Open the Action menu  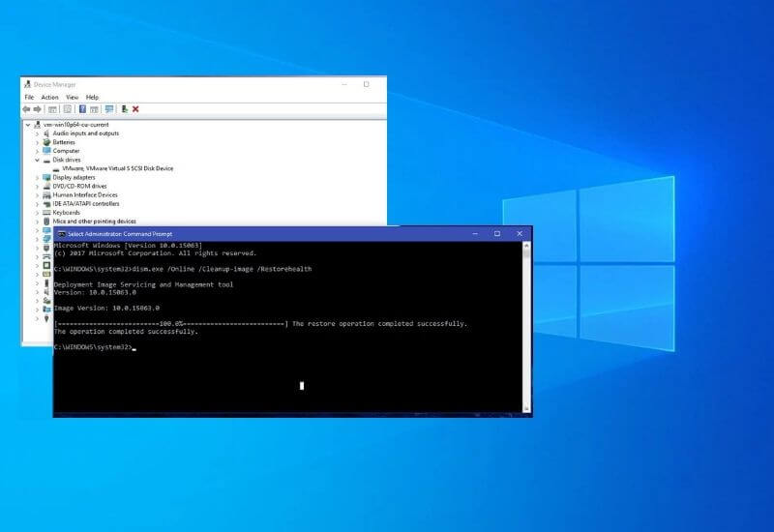click(x=49, y=97)
